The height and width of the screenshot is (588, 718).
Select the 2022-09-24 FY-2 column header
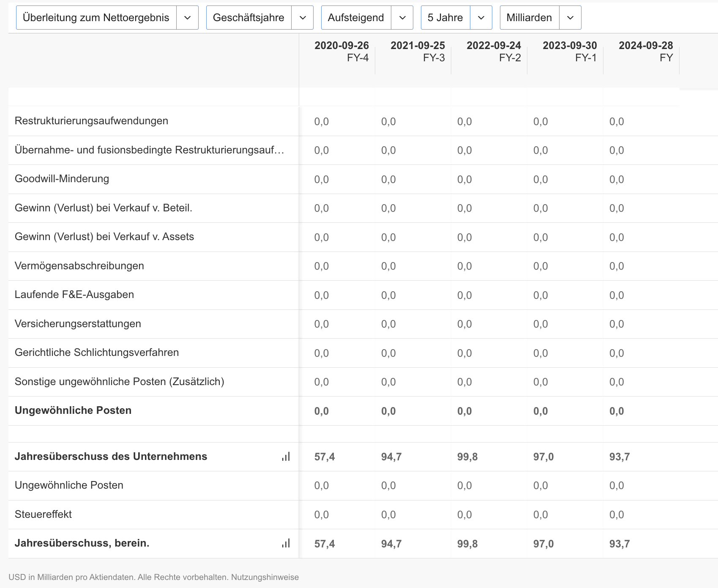click(494, 52)
